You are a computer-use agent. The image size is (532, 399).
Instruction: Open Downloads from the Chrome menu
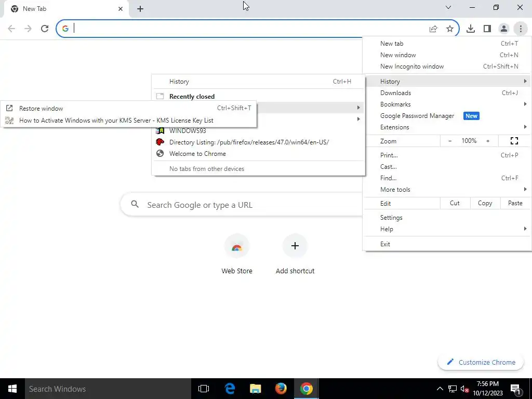[x=447, y=93]
